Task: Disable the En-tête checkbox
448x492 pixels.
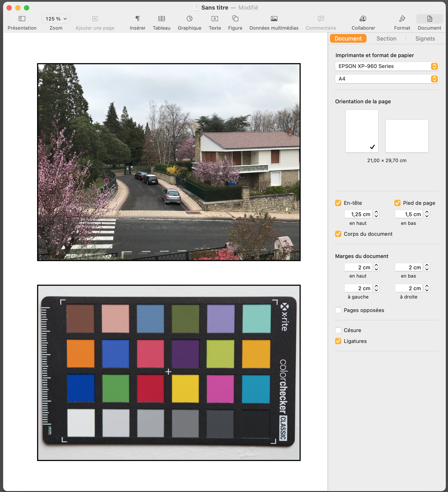Action: pos(338,203)
